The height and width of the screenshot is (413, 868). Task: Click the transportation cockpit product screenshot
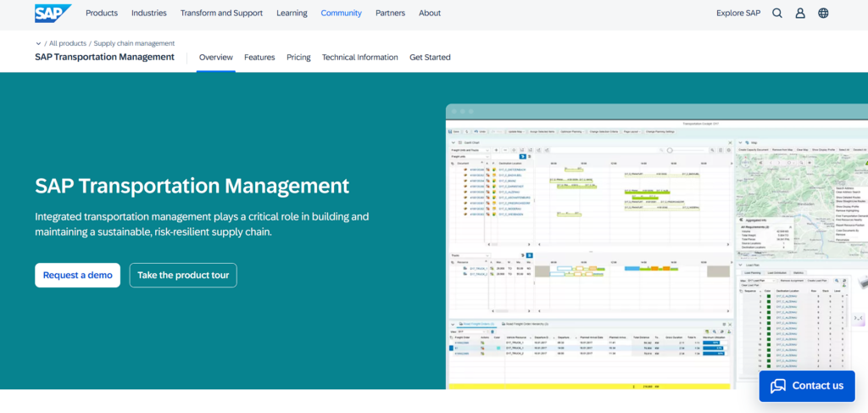pos(657,247)
